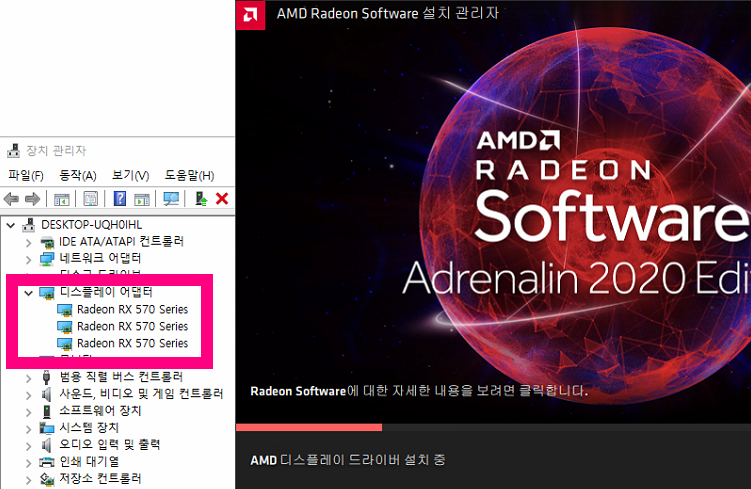Click the 범용 직렬 버스 컨트롤러 USB icon
The height and width of the screenshot is (489, 751).
46,377
